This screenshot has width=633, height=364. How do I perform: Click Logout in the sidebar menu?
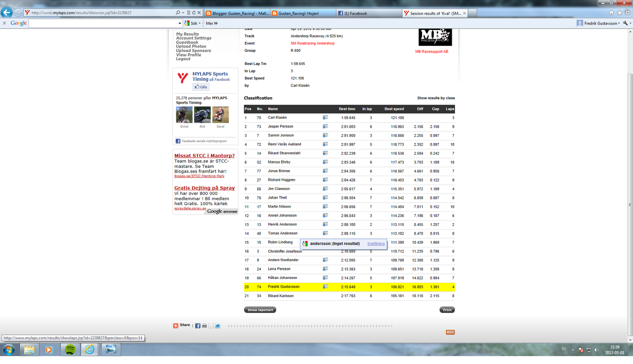[183, 59]
